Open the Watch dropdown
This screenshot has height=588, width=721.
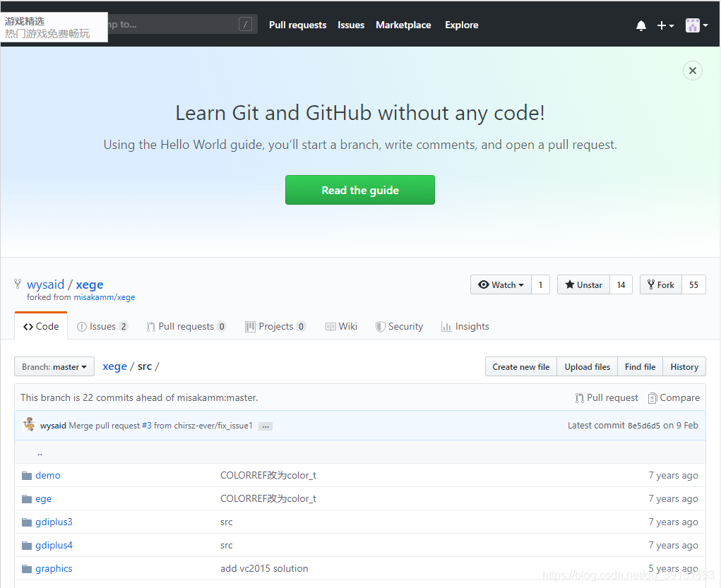[x=501, y=284]
